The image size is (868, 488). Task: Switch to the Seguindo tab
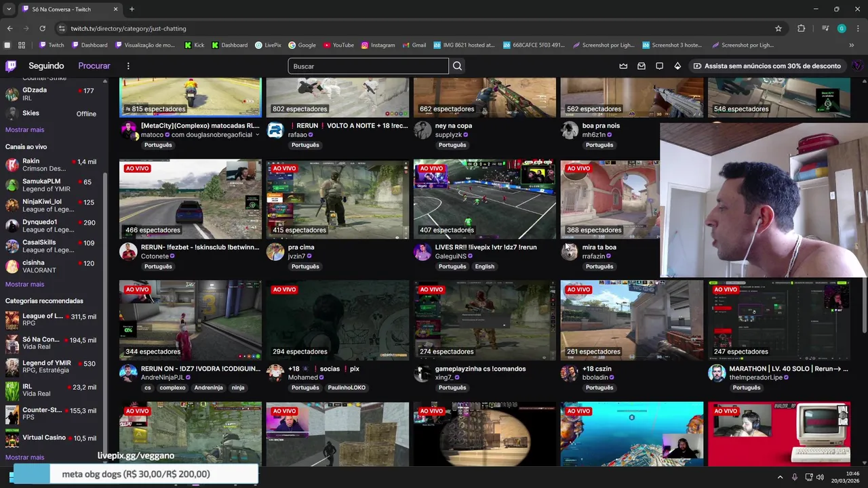point(46,66)
